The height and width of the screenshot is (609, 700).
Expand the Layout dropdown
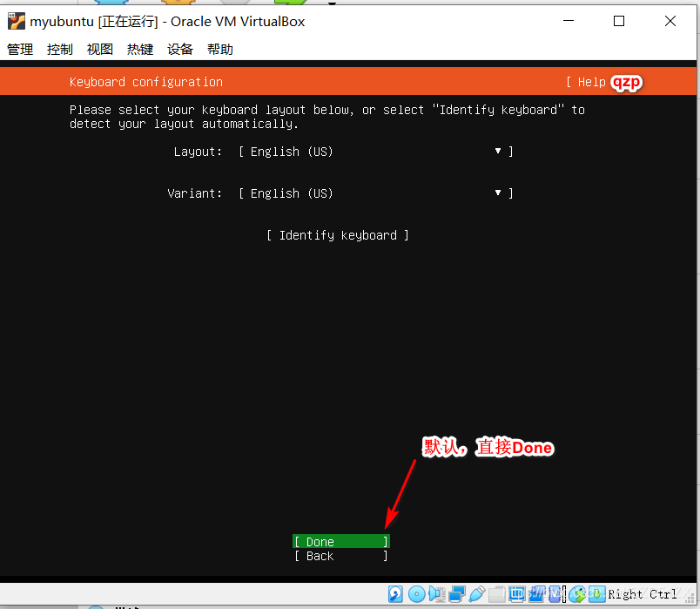pyautogui.click(x=375, y=152)
